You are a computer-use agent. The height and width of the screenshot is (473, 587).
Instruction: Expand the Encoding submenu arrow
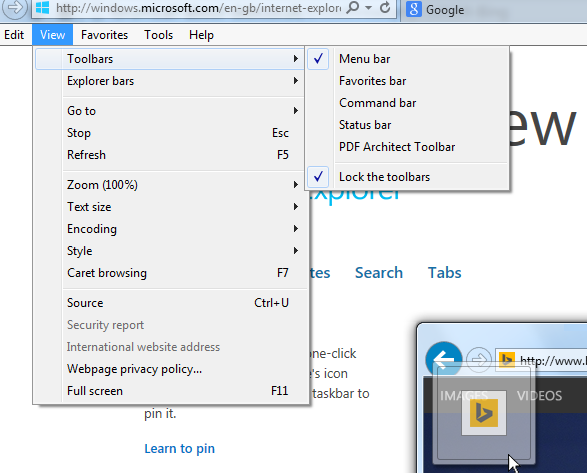(x=296, y=229)
